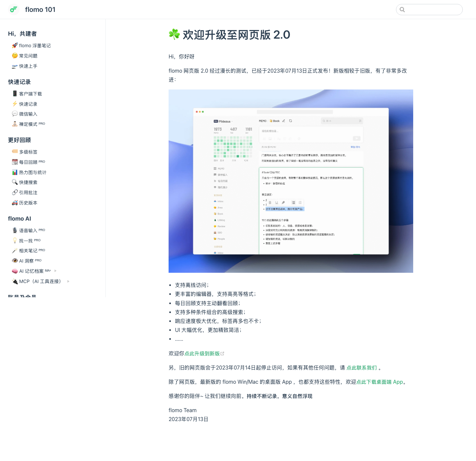Image resolution: width=476 pixels, height=461 pixels.
Task: Focus the search box in header
Action: point(429,10)
